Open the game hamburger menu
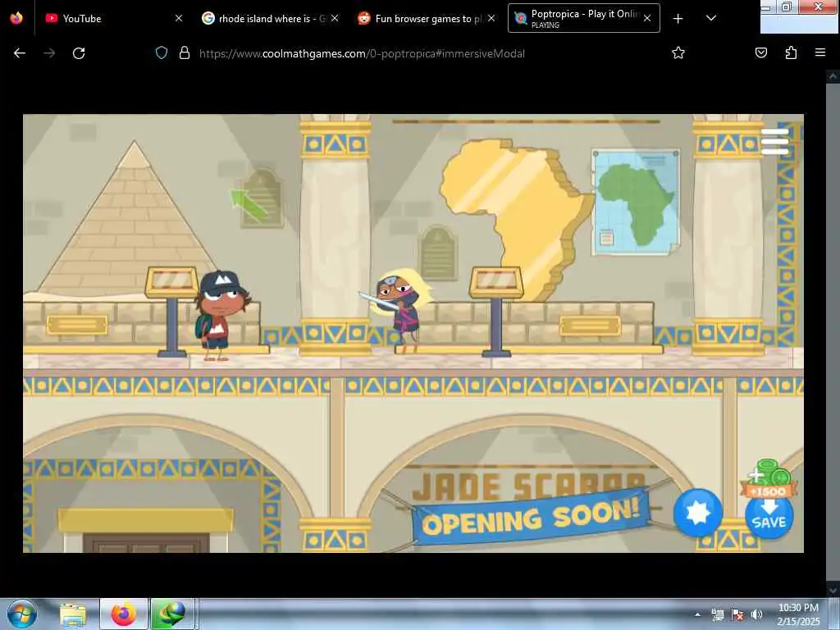 (x=774, y=141)
